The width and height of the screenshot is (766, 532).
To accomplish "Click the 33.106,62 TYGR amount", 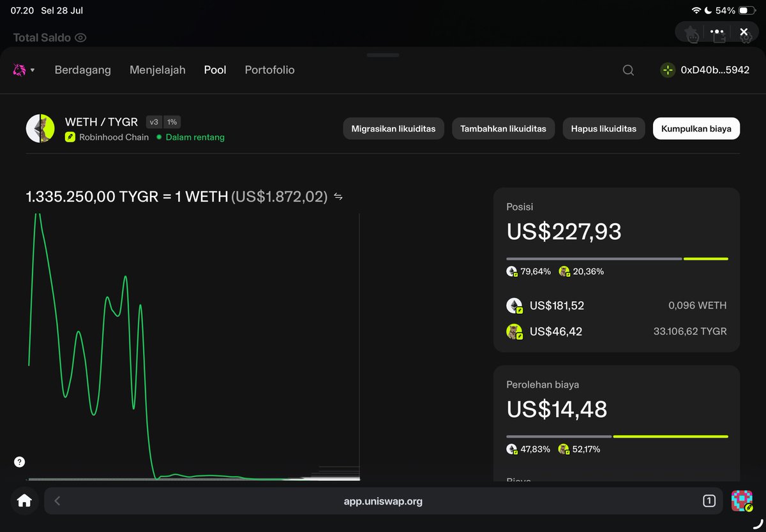I will pyautogui.click(x=690, y=332).
